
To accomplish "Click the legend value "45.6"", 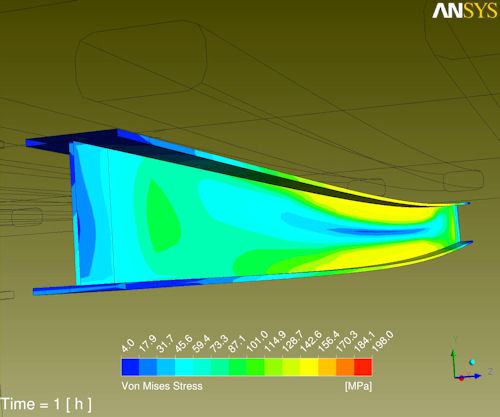I will [x=183, y=344].
